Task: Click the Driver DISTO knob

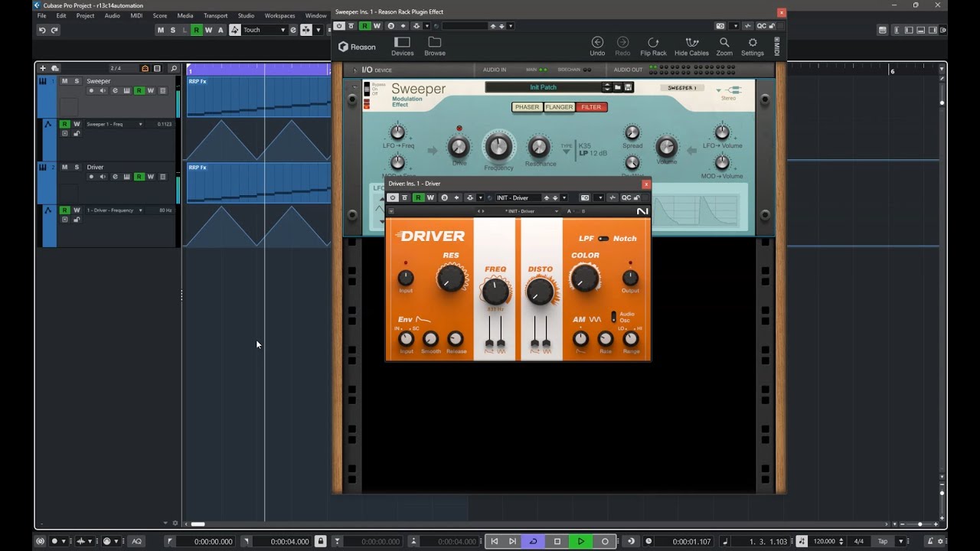Action: pyautogui.click(x=540, y=291)
